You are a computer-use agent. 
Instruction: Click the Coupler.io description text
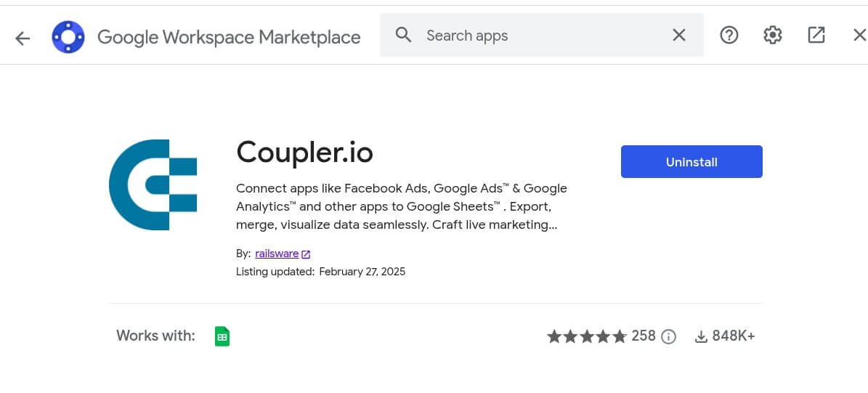click(401, 206)
